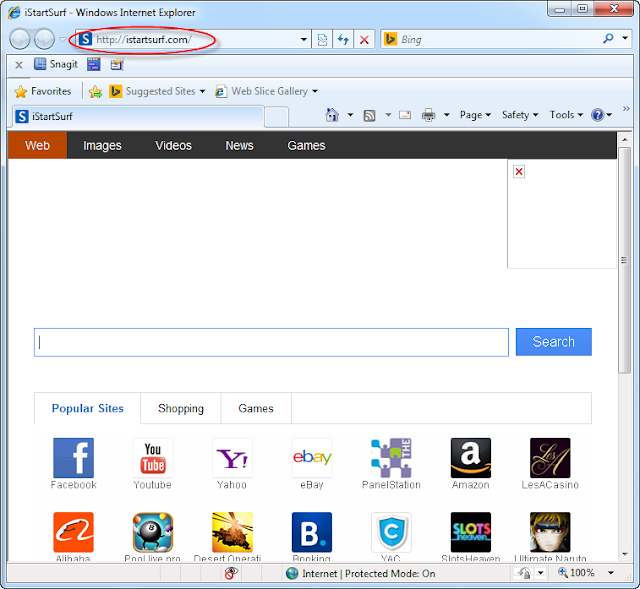The height and width of the screenshot is (589, 640).
Task: Click the Bing search magnifier icon
Action: tap(608, 39)
